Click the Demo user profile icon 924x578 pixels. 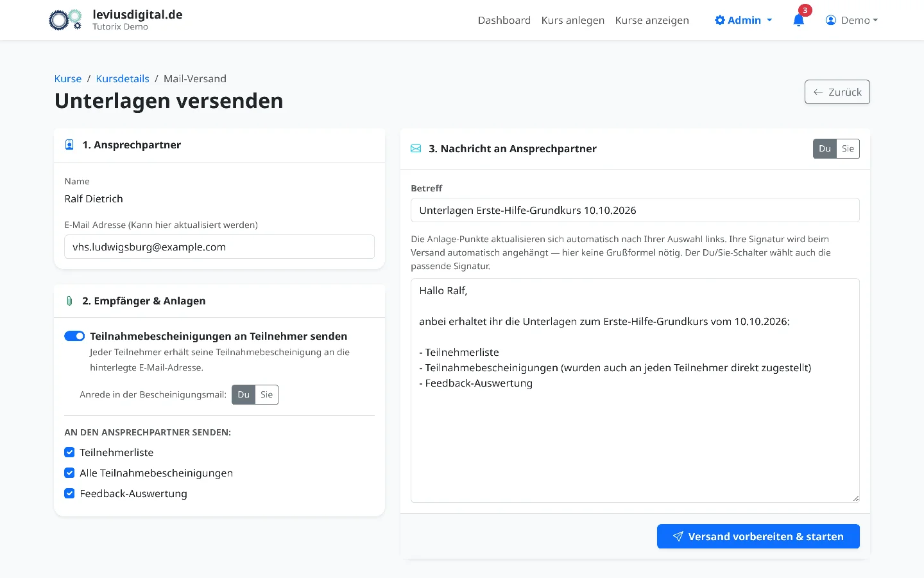point(831,20)
